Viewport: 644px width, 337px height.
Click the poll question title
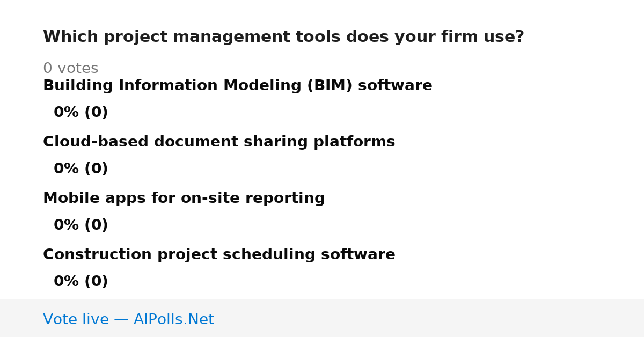(x=283, y=37)
